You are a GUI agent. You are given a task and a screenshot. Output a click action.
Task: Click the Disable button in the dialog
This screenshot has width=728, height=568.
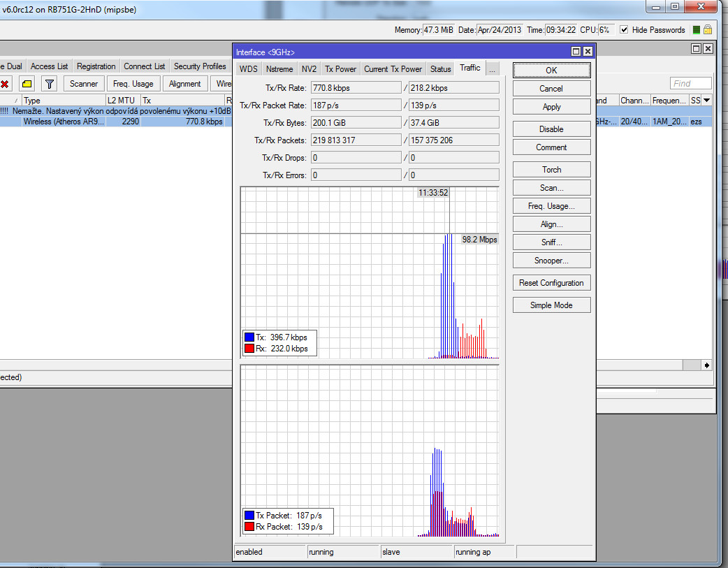[551, 129]
